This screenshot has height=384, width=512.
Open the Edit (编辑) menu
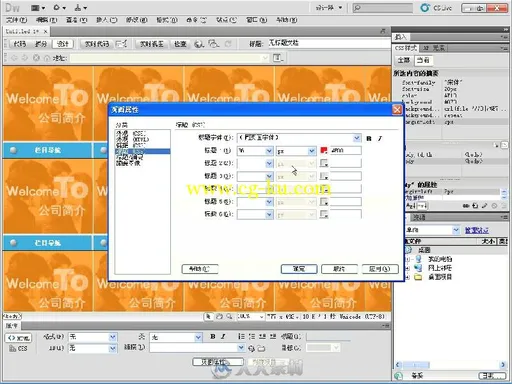[x=46, y=20]
